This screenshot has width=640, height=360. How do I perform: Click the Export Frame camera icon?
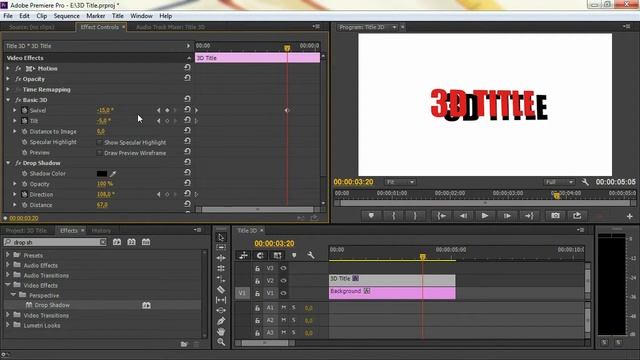(555, 216)
